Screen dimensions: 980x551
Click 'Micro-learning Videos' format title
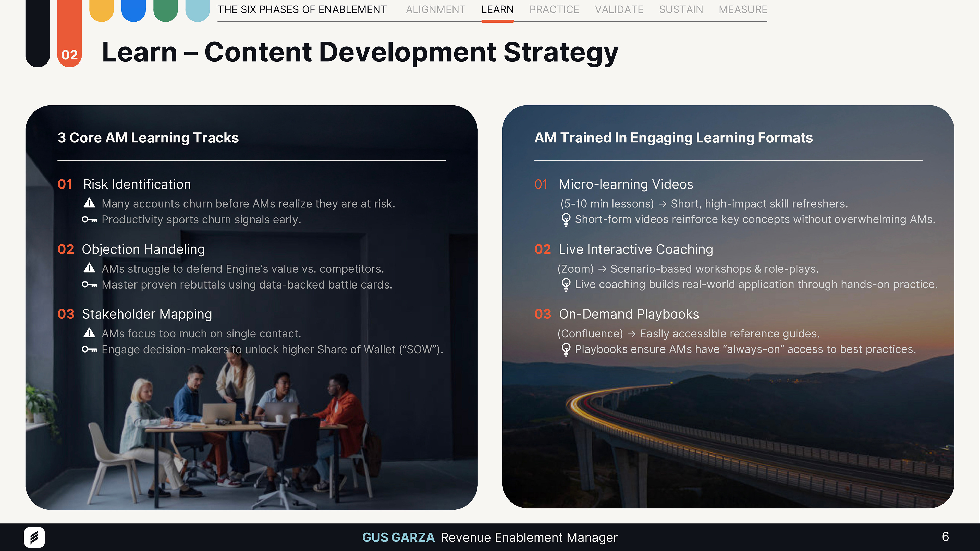pyautogui.click(x=626, y=184)
